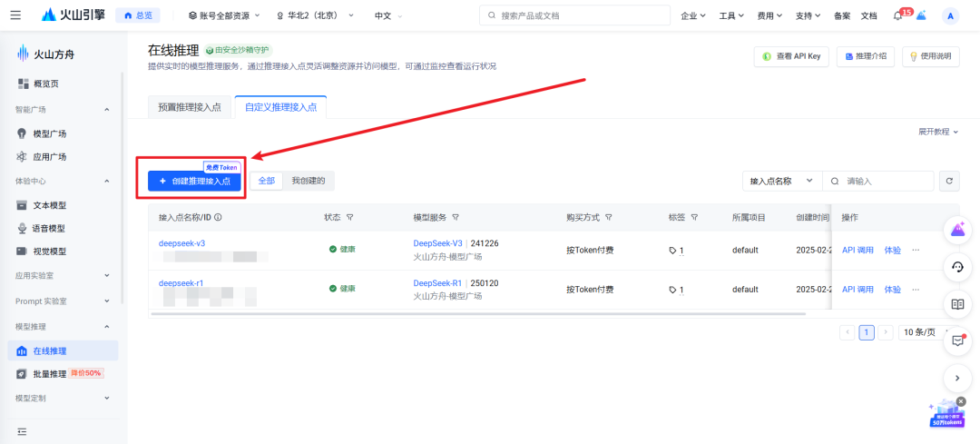Open the 总览 overview button

click(138, 15)
